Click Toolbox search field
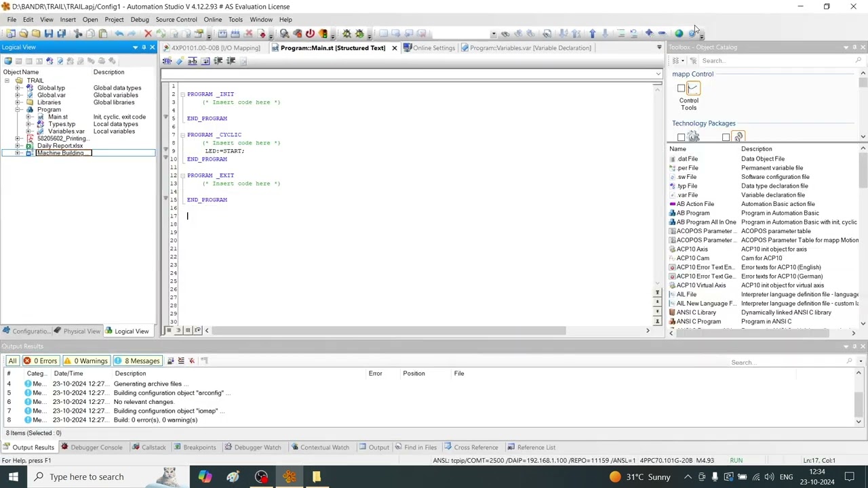The width and height of the screenshot is (868, 488). pos(780,61)
